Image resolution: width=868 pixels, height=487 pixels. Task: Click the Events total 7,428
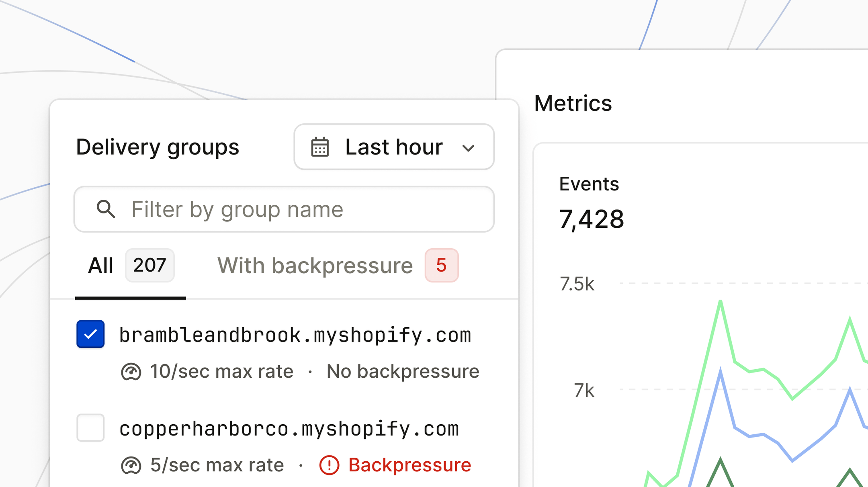[x=592, y=219]
